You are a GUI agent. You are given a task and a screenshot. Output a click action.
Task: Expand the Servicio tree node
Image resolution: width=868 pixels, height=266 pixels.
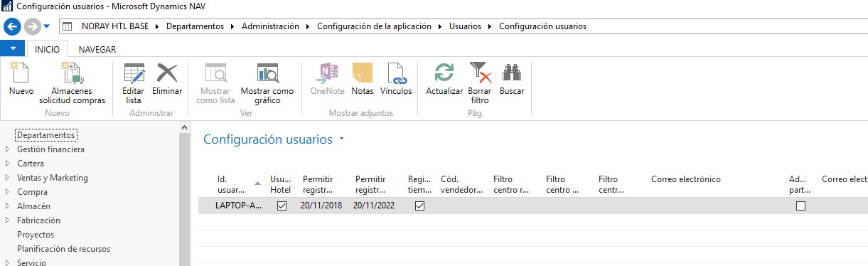click(x=7, y=262)
